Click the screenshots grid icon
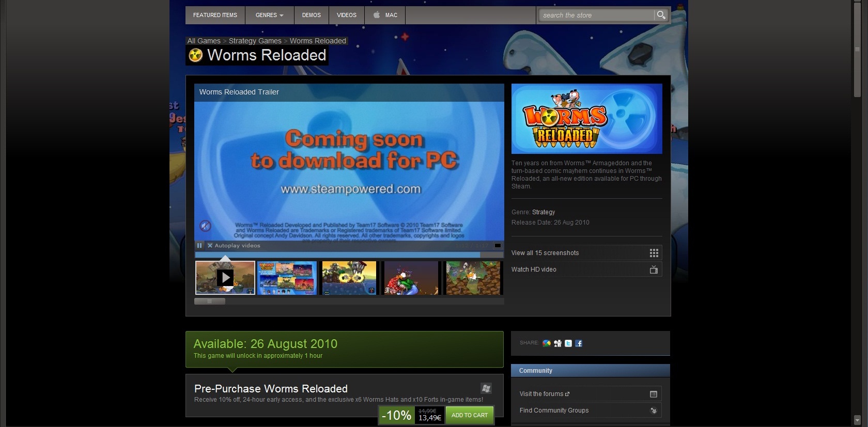This screenshot has width=868, height=427. pyautogui.click(x=654, y=253)
